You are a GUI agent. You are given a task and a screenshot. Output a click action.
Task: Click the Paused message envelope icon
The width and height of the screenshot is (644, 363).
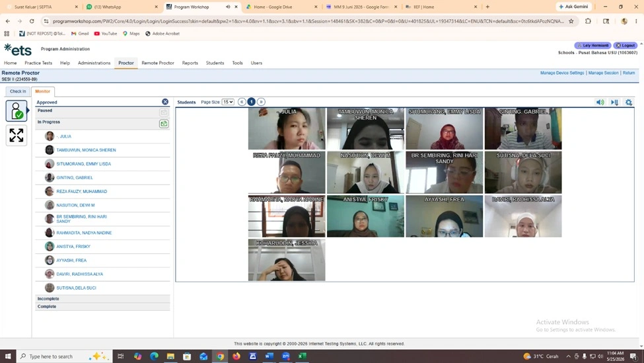[163, 112]
